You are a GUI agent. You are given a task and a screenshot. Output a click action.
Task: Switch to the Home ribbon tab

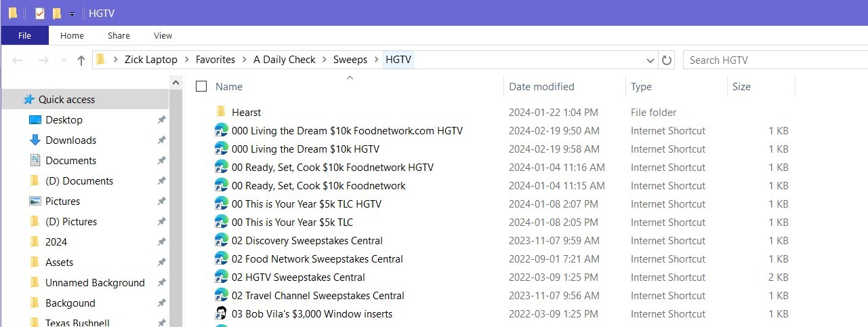(72, 35)
